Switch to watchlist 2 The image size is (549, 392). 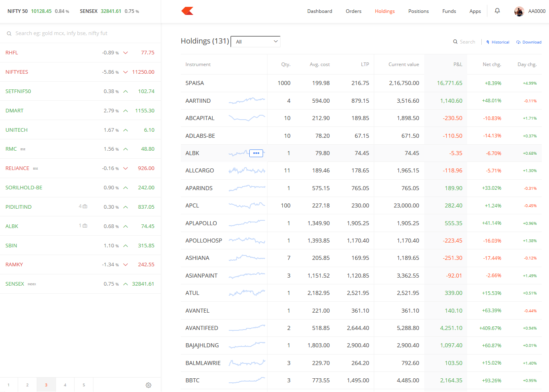(27, 385)
